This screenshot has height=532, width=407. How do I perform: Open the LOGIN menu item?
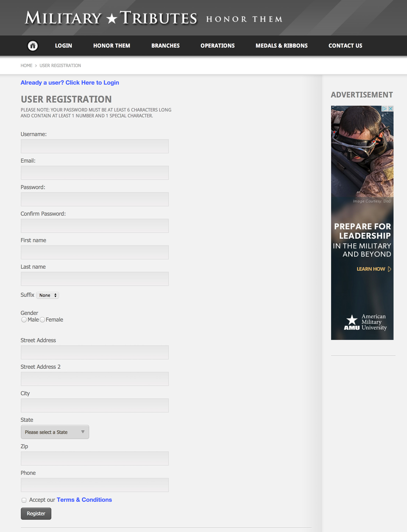click(63, 45)
